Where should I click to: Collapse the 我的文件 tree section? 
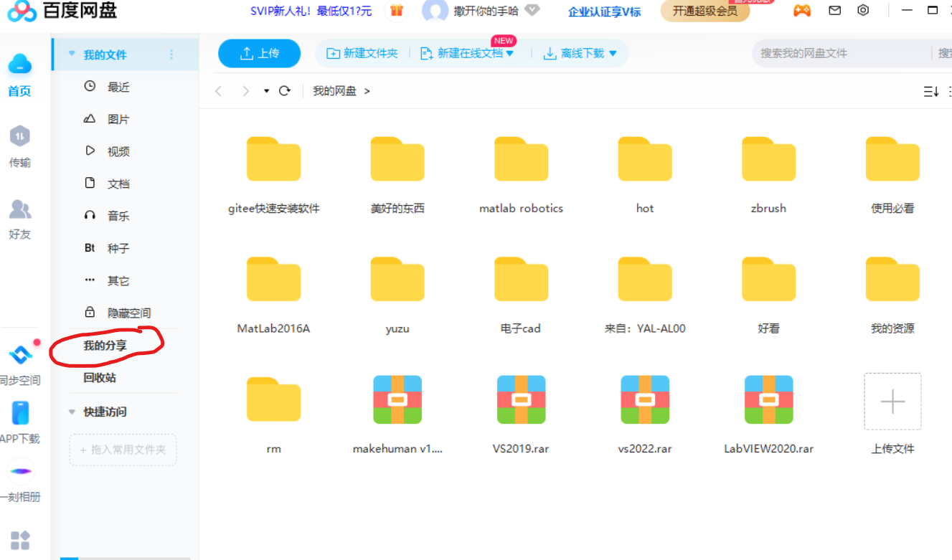(x=72, y=54)
